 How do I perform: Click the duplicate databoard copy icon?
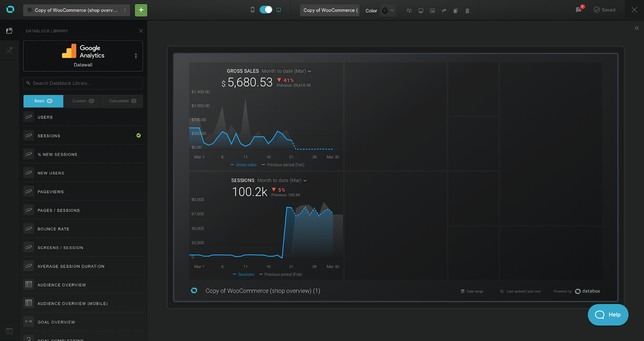pos(456,11)
